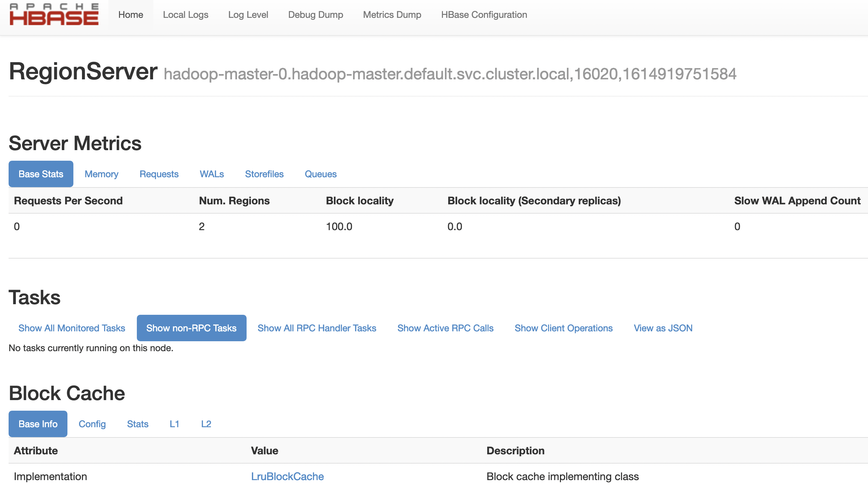Show All RPC Handler Tasks
This screenshot has height=494, width=868.
[x=317, y=328]
